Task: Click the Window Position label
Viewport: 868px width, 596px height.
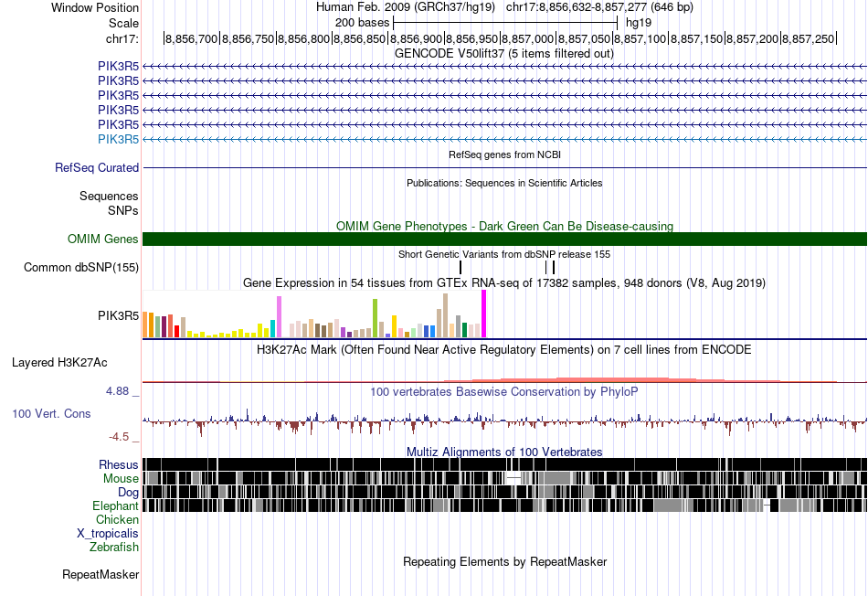Action: [95, 7]
